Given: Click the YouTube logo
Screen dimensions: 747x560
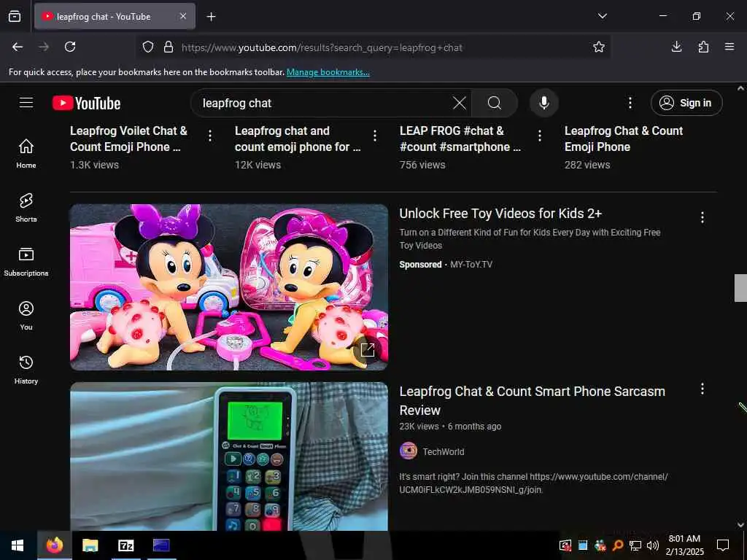Looking at the screenshot, I should pos(86,103).
